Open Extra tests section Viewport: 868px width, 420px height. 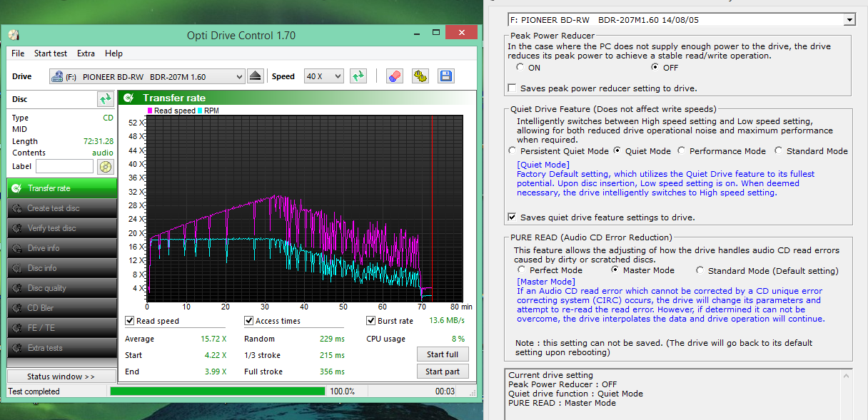pos(61,348)
